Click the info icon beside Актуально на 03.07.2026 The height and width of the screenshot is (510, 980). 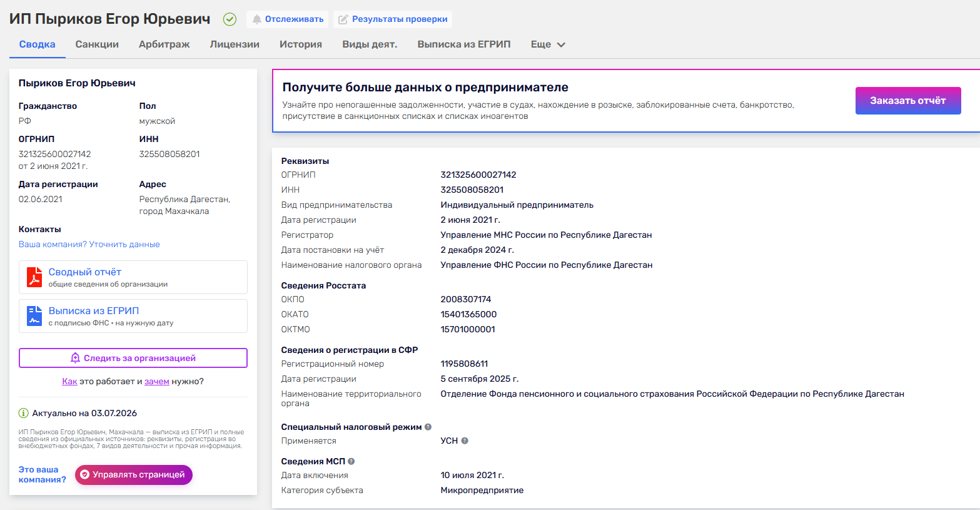(x=23, y=413)
